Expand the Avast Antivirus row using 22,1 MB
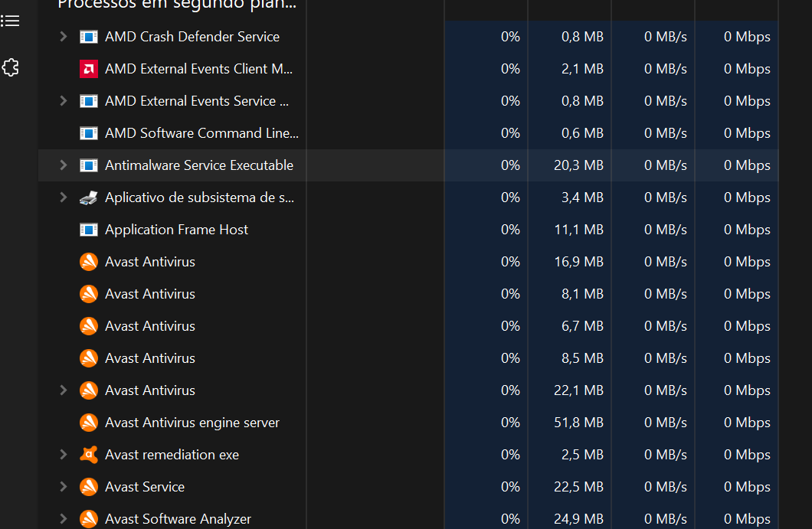The height and width of the screenshot is (529, 812). [63, 390]
